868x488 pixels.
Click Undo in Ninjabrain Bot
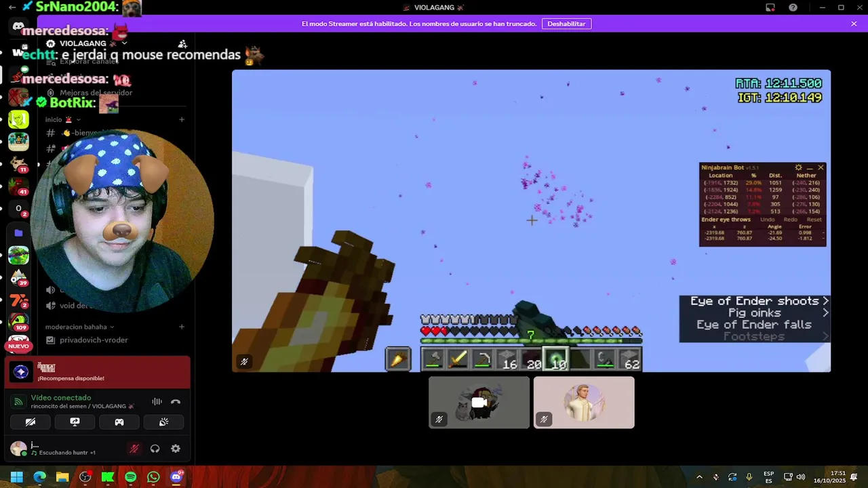pos(767,220)
